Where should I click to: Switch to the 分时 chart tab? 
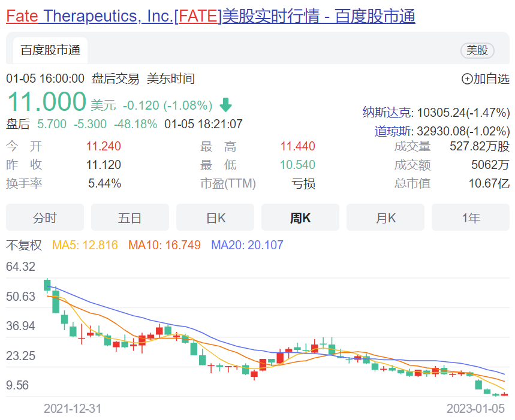coord(45,217)
